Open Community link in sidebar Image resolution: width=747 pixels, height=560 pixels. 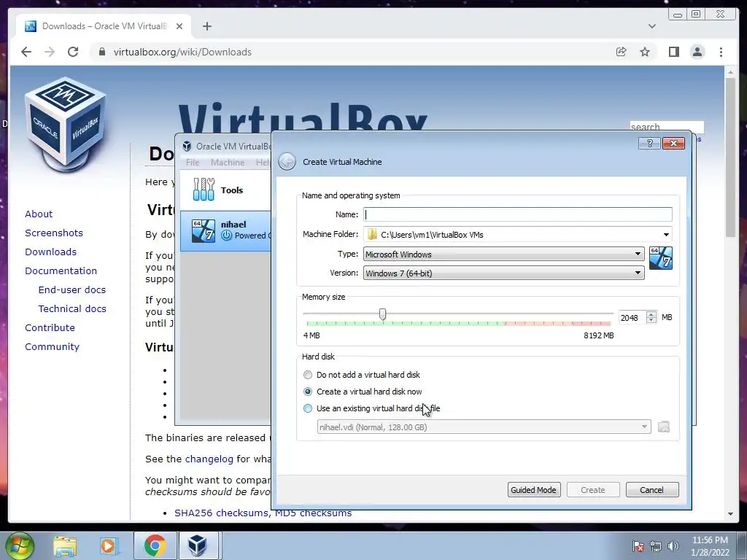pyautogui.click(x=52, y=346)
